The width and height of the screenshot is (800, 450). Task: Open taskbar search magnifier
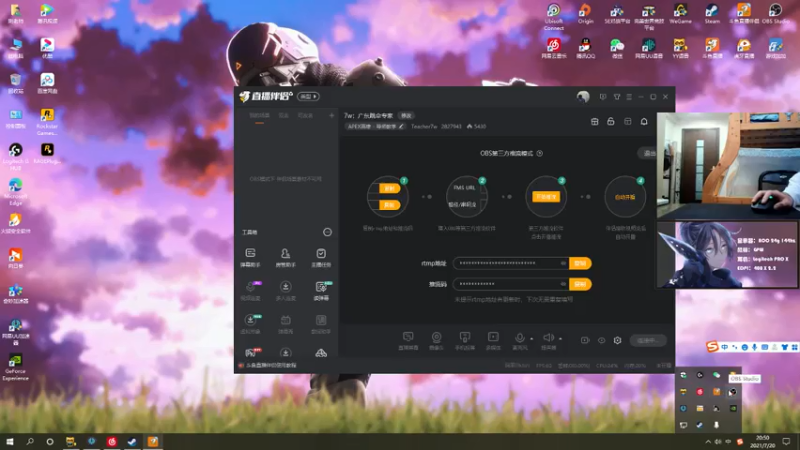(30, 442)
